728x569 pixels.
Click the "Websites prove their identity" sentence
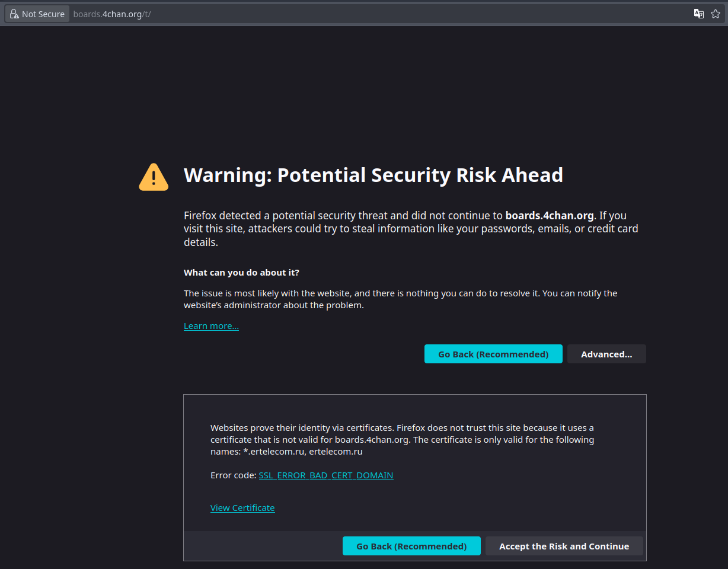pyautogui.click(x=296, y=428)
